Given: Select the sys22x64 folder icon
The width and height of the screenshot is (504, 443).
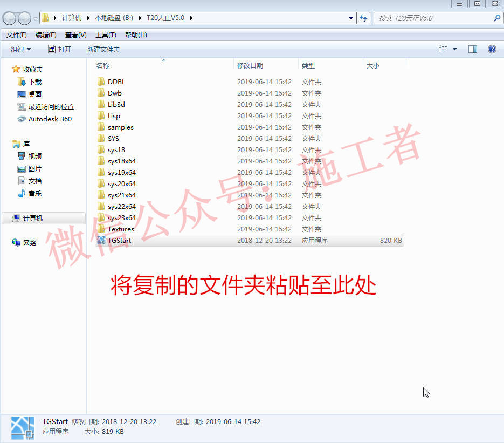Looking at the screenshot, I should point(101,206).
